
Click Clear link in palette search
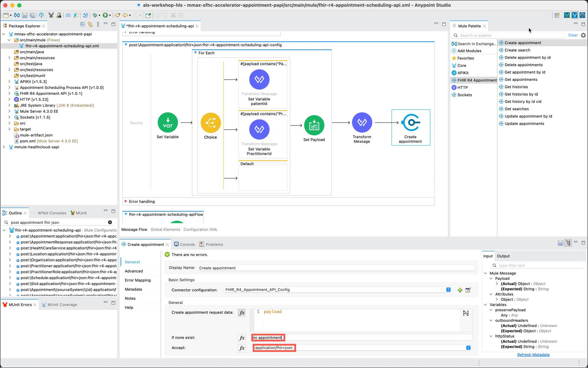pyautogui.click(x=573, y=35)
